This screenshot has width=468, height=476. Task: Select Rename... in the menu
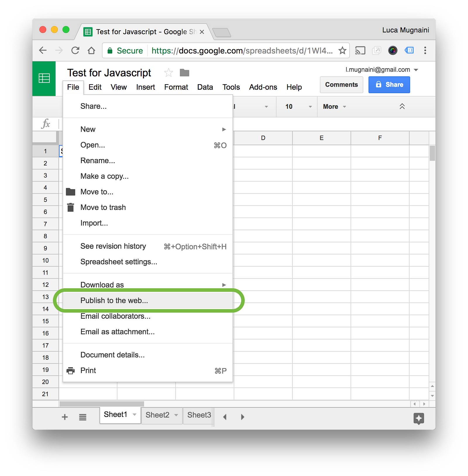148,161
